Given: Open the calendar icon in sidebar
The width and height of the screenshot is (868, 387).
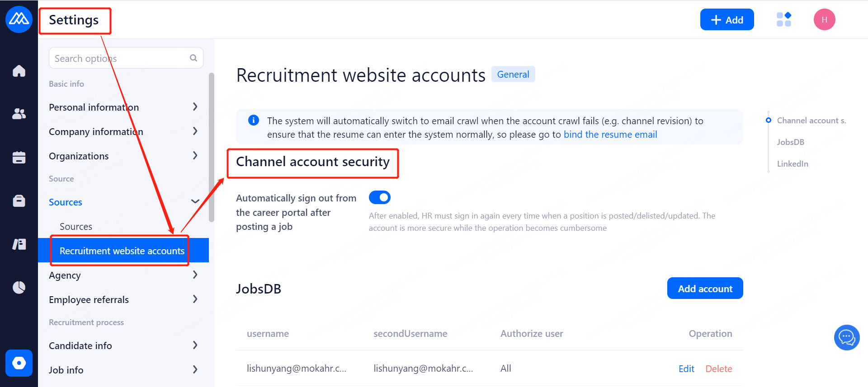Looking at the screenshot, I should pyautogui.click(x=19, y=157).
